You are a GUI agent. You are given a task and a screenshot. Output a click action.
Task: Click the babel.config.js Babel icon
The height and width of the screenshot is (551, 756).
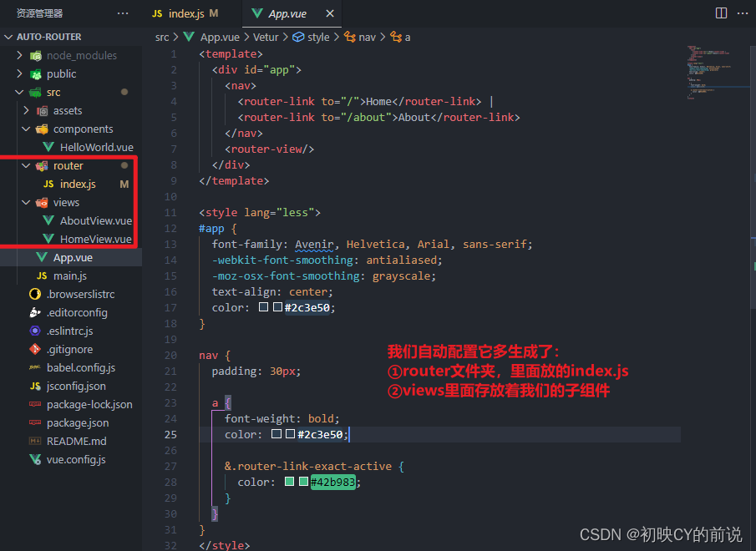point(35,367)
